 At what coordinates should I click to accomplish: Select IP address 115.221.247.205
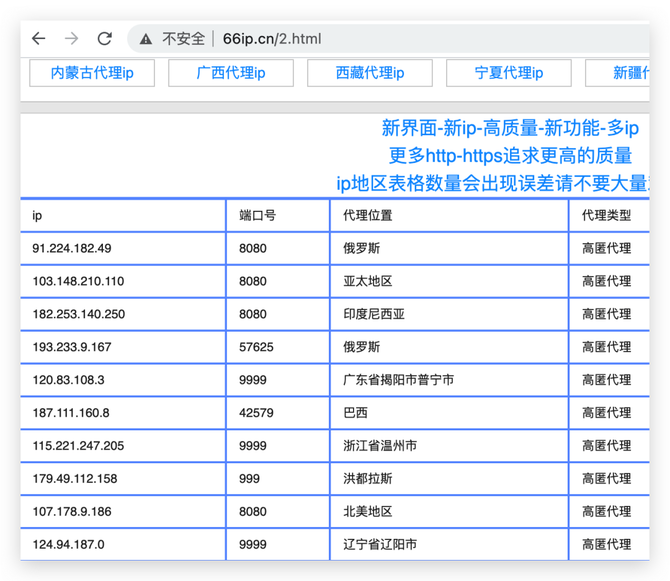78,446
